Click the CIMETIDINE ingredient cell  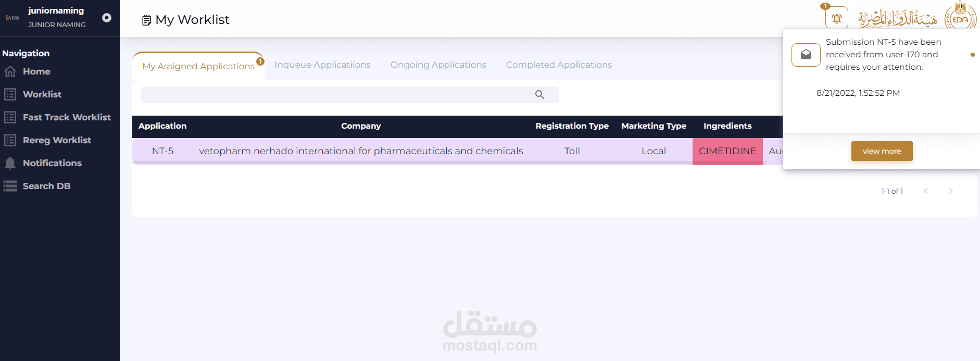[727, 151]
